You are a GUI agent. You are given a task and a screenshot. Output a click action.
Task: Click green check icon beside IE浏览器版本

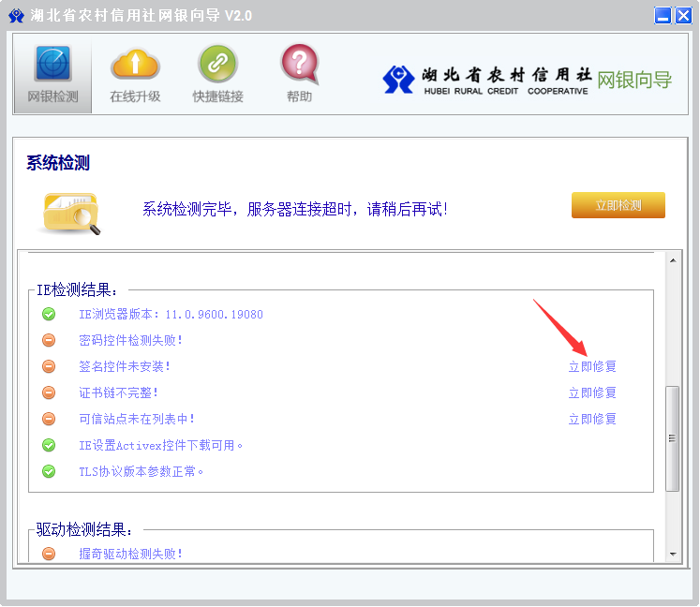(x=49, y=315)
